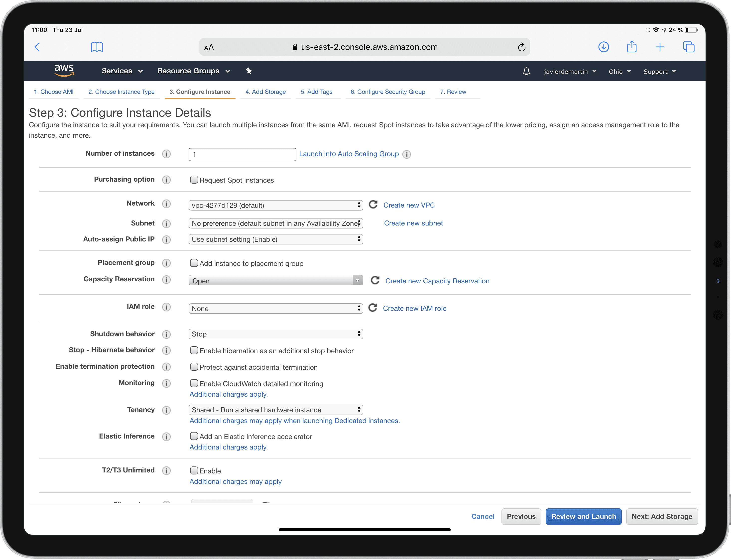Enable CloudWatch detailed monitoring checkbox
731x560 pixels.
(x=194, y=383)
